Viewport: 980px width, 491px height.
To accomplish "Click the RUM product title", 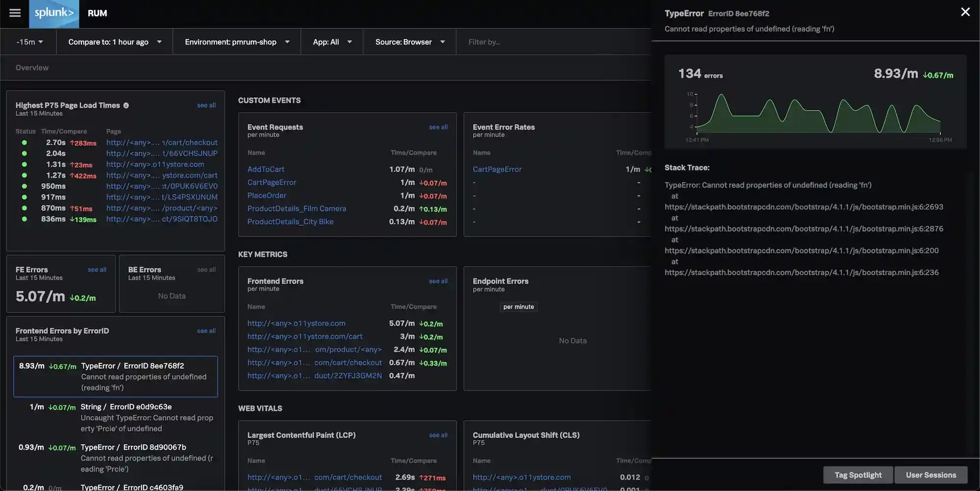I will click(x=97, y=14).
